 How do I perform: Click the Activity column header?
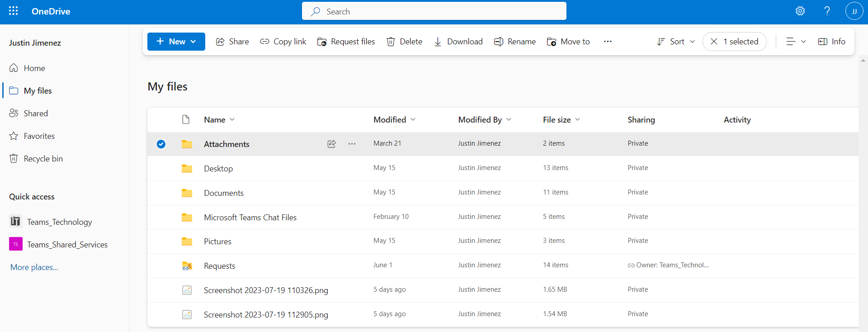tap(737, 120)
